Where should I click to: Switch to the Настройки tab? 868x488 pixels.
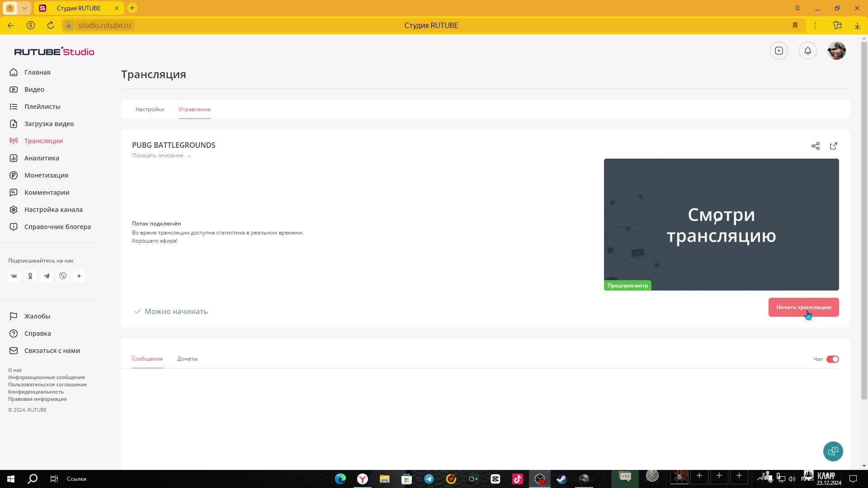tap(150, 109)
